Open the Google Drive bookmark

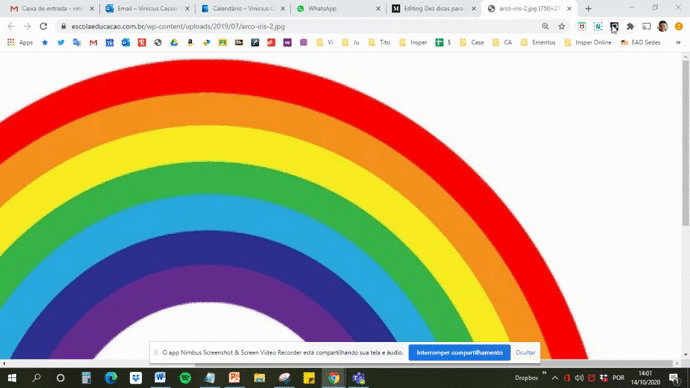pos(174,43)
